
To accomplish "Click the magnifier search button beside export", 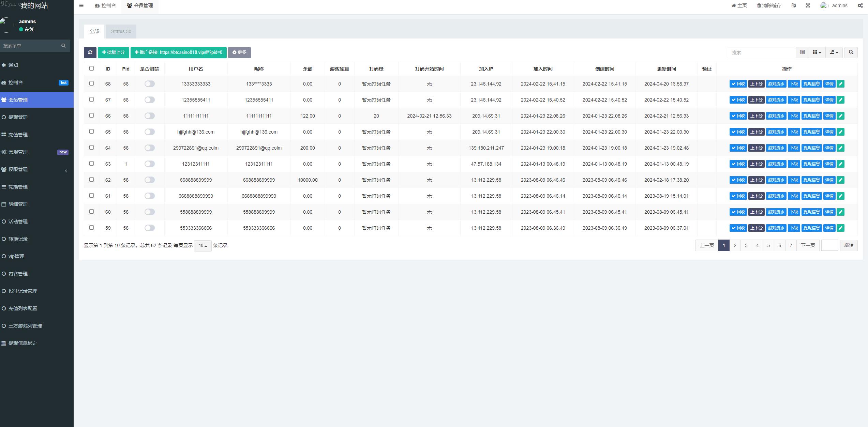I will (851, 52).
